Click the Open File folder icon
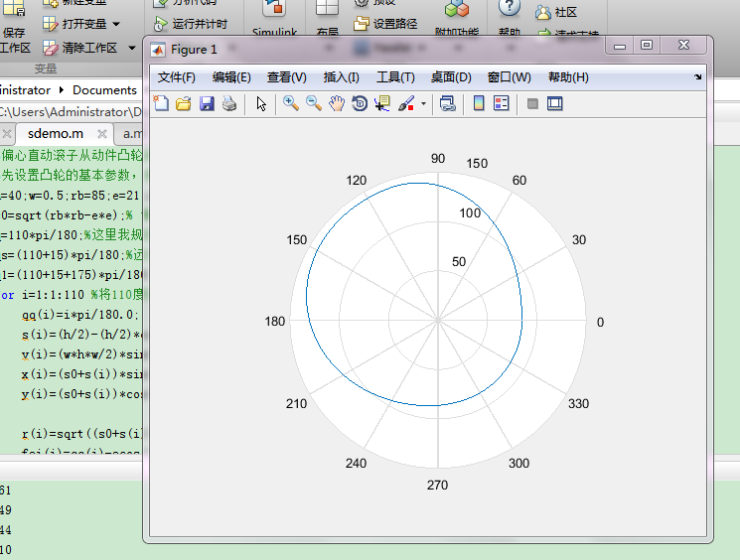 [x=184, y=103]
